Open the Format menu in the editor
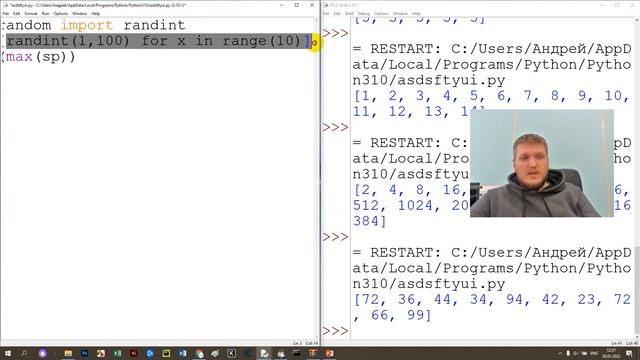This screenshot has height=360, width=640. [31, 13]
